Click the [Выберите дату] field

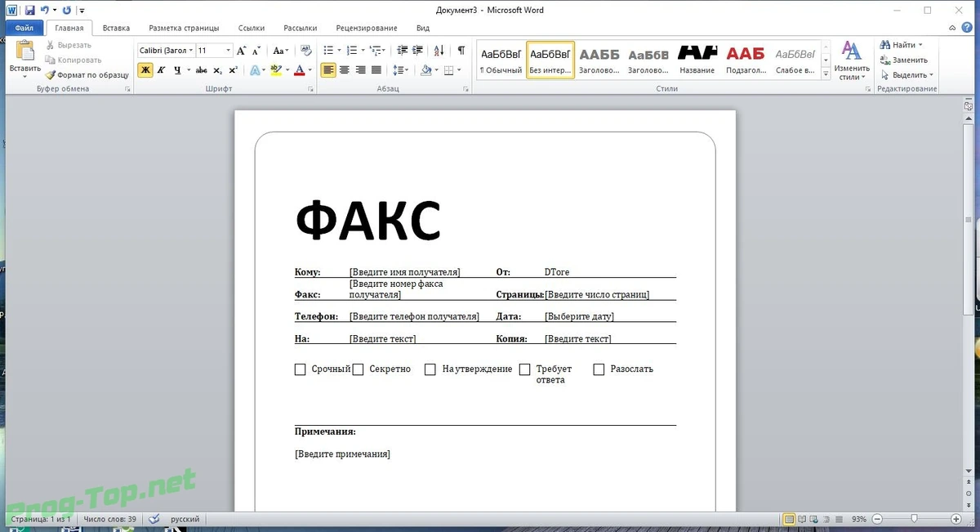coord(579,316)
